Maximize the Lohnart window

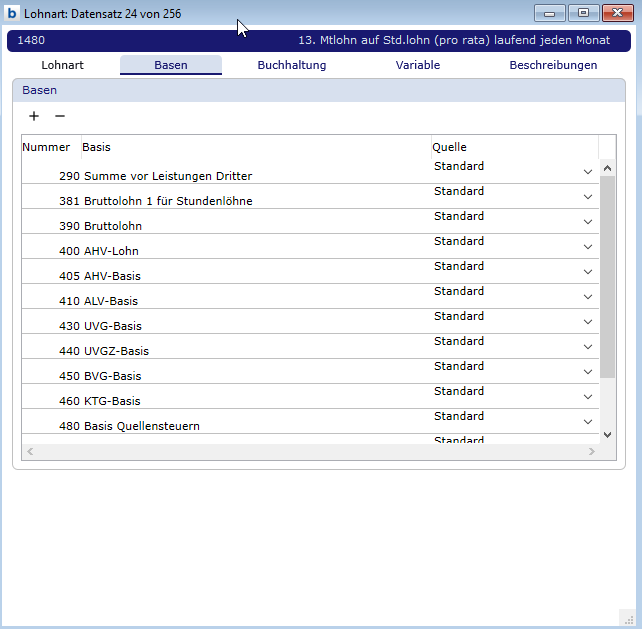coord(582,13)
